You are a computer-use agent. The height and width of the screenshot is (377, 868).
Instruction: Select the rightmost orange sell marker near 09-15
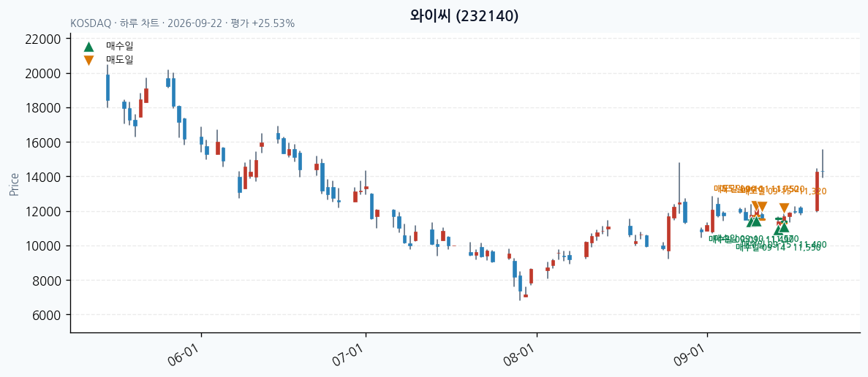pyautogui.click(x=784, y=209)
